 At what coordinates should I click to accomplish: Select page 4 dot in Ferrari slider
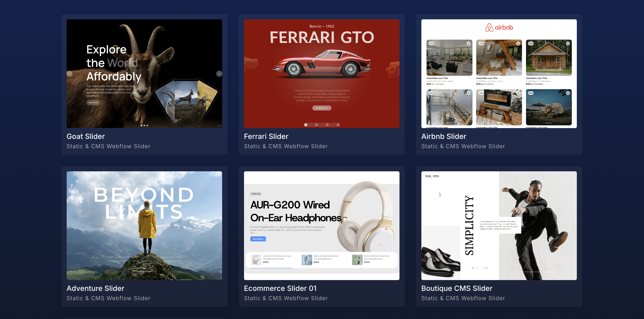coord(338,125)
